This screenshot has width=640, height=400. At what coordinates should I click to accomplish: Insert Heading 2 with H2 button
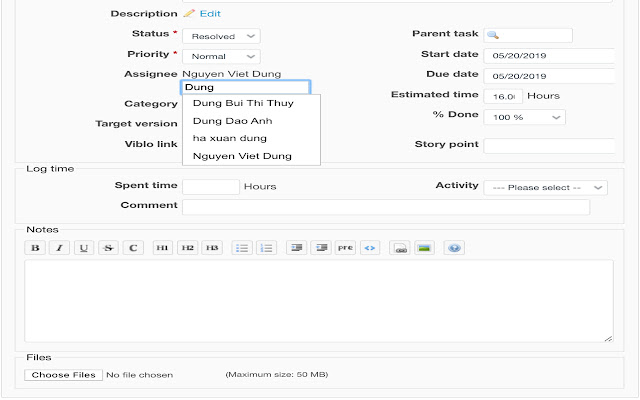coord(187,248)
